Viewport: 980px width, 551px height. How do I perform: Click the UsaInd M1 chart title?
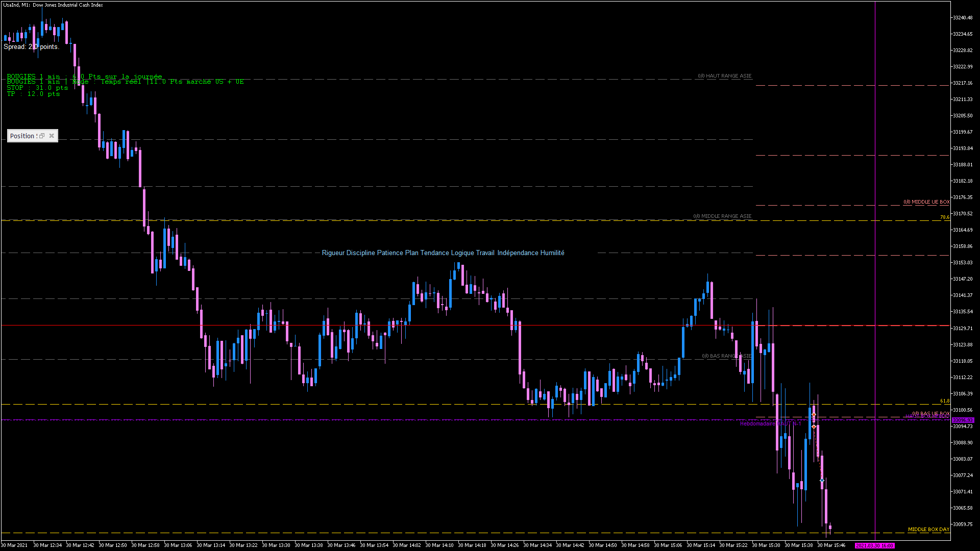53,5
